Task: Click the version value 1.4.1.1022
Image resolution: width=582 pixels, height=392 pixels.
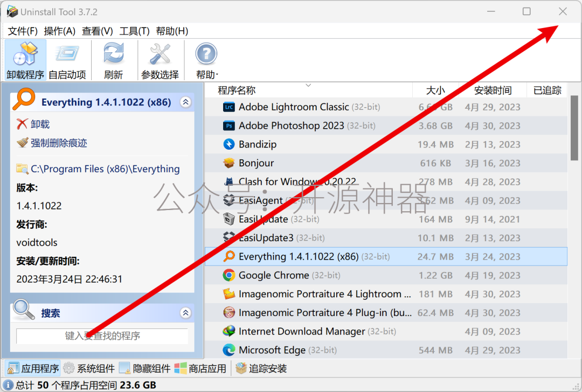Action: tap(39, 206)
